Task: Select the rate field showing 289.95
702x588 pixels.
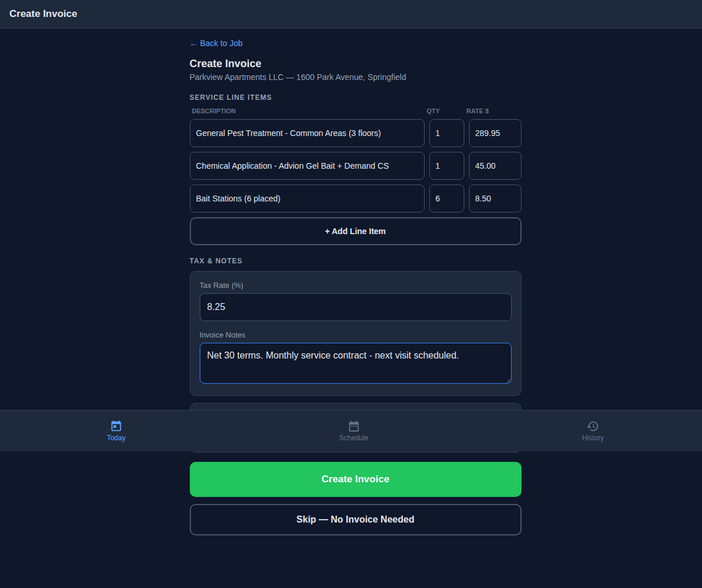Action: pyautogui.click(x=495, y=133)
